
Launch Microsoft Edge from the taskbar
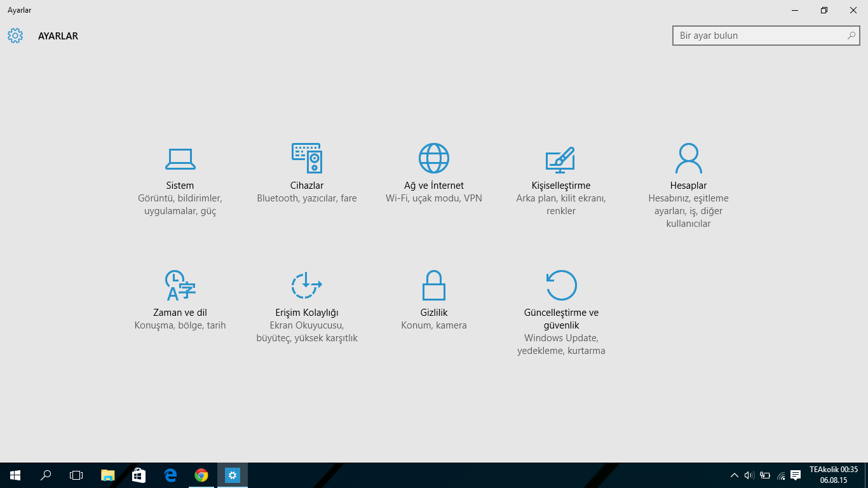pyautogui.click(x=170, y=475)
